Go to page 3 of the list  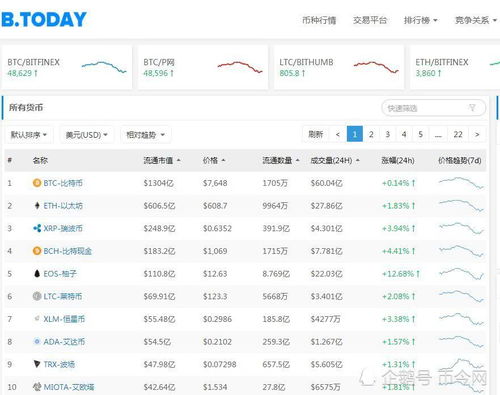click(x=387, y=134)
